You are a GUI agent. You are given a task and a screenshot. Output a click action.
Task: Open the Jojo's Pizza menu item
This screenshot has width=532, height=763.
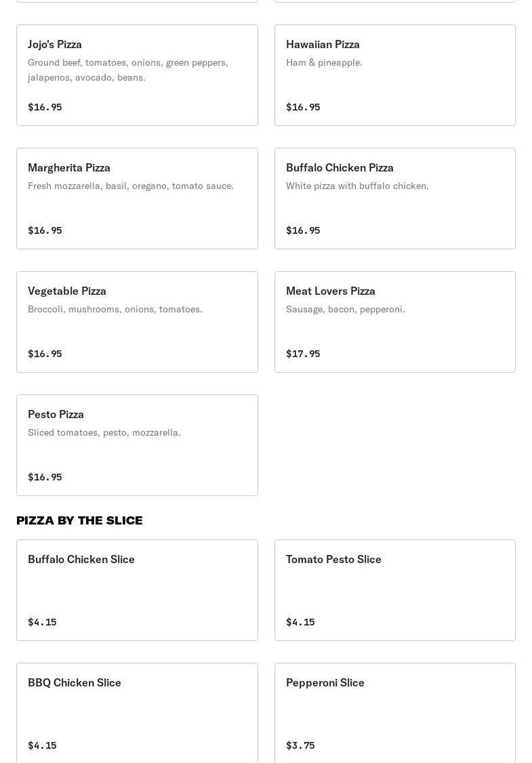click(137, 75)
